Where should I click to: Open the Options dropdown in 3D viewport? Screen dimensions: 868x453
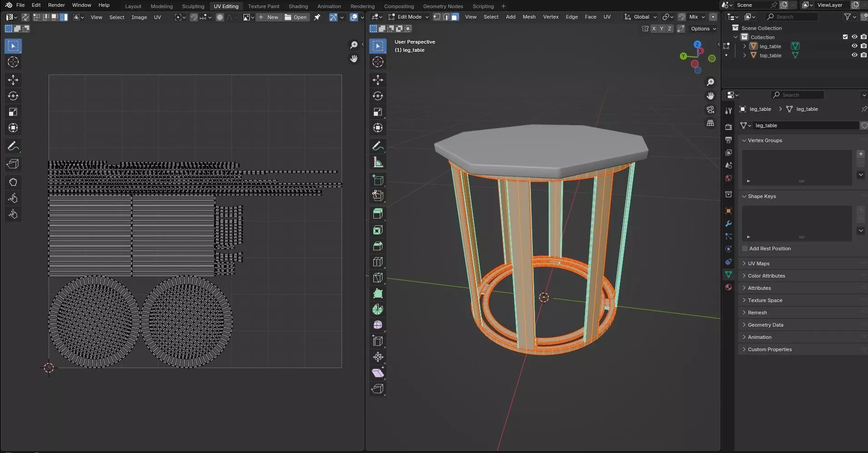click(x=703, y=29)
